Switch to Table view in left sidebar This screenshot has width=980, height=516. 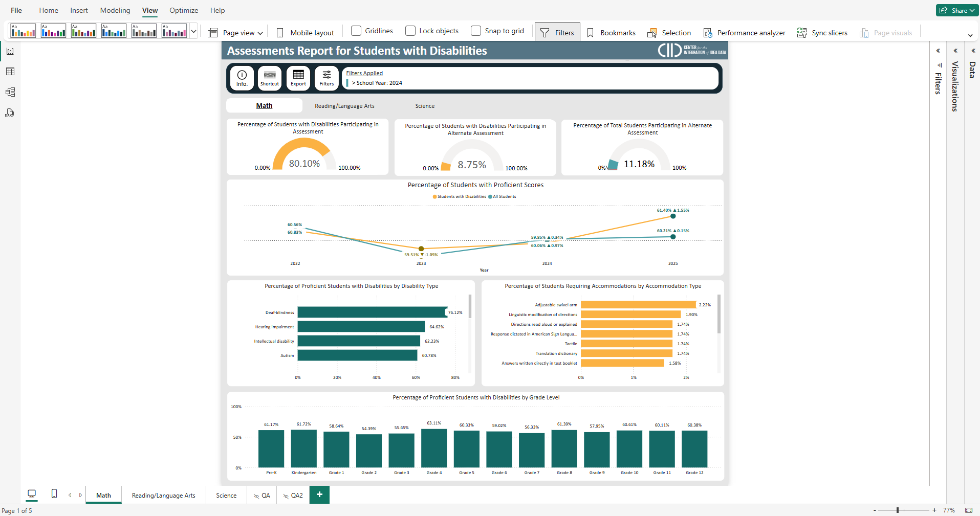(10, 72)
